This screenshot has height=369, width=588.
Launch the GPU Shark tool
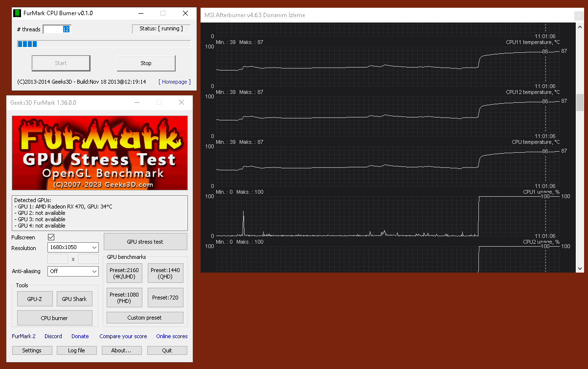click(74, 299)
